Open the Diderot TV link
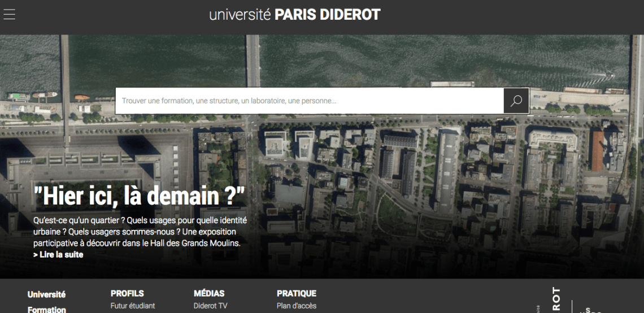The image size is (644, 313). [x=210, y=306]
